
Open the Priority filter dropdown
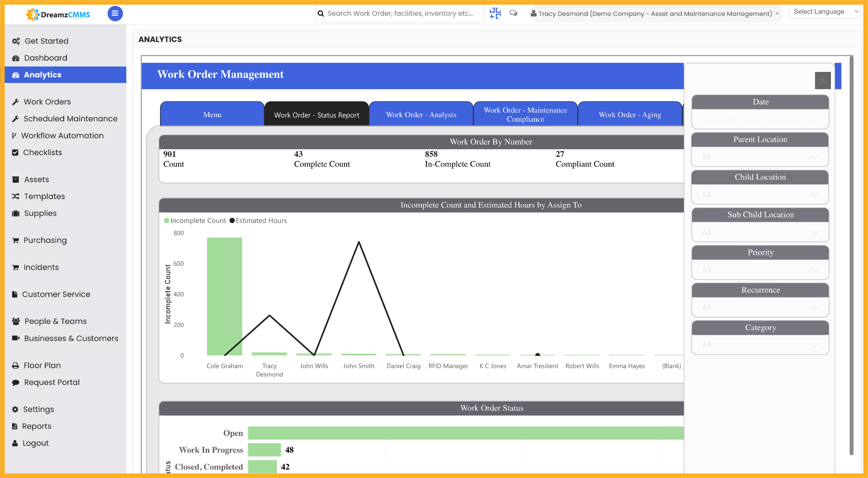760,270
